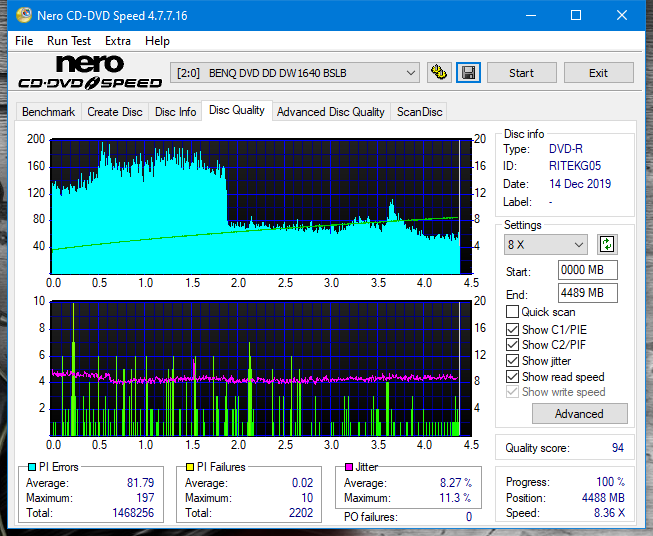
Task: Select the Disc Quality tab
Action: point(237,110)
